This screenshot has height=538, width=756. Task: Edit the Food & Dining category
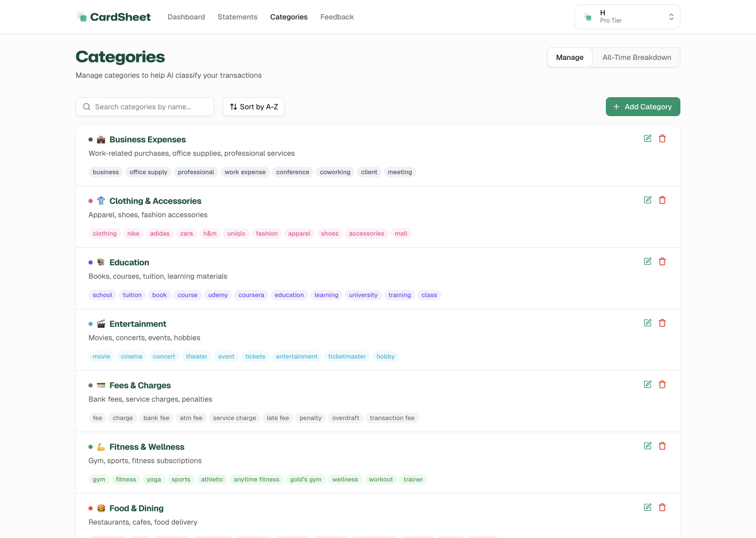(x=647, y=507)
